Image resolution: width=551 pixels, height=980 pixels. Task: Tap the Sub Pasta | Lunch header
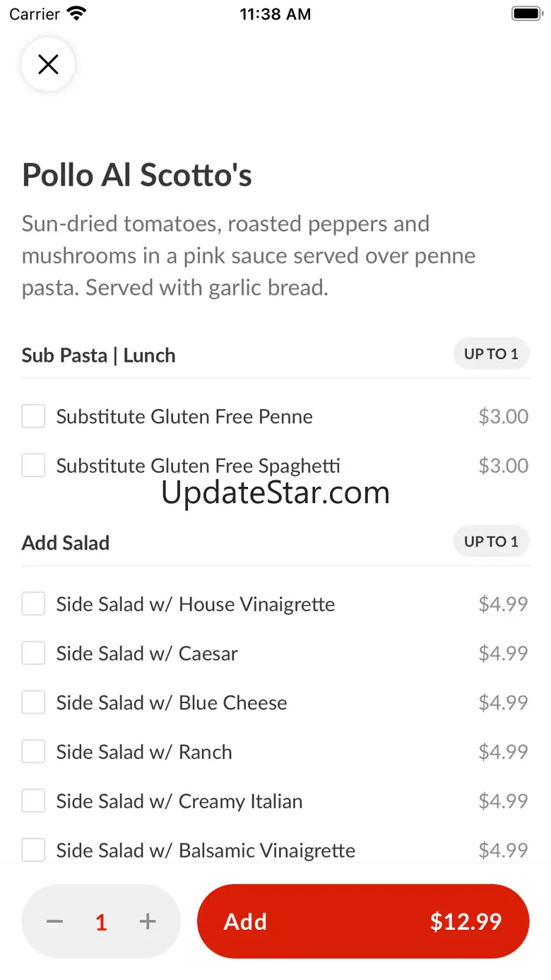[x=98, y=355]
